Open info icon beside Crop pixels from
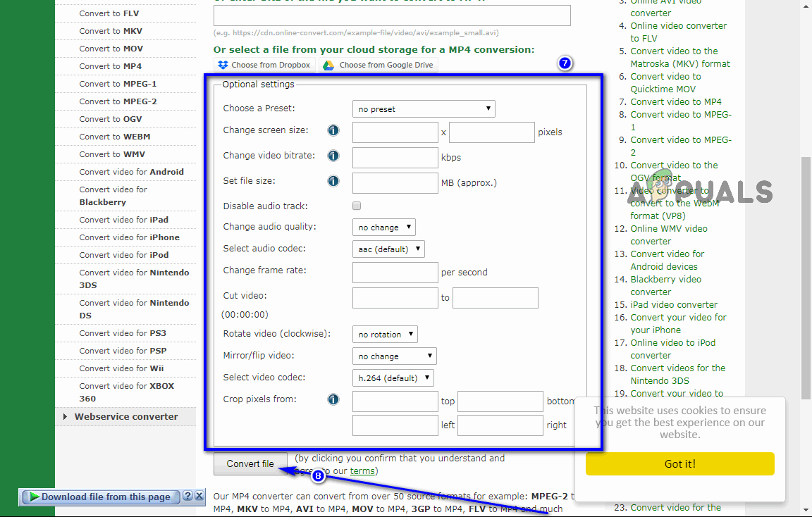Image resolution: width=812 pixels, height=517 pixels. (333, 399)
